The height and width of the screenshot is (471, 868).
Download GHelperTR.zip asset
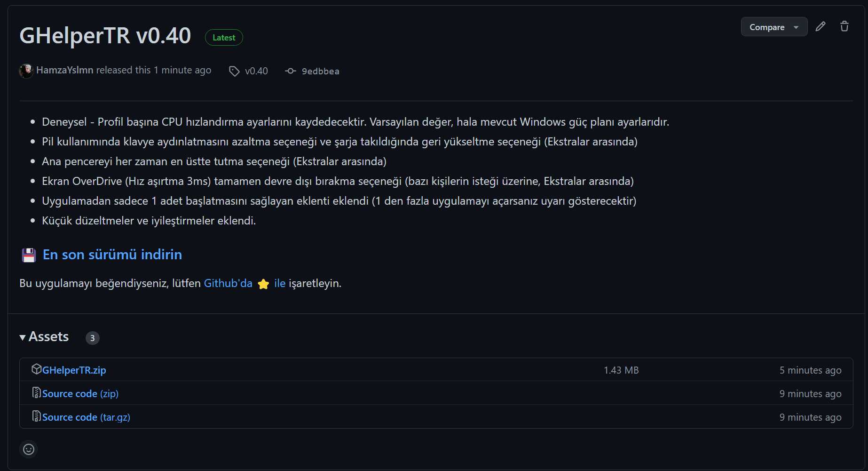point(74,370)
